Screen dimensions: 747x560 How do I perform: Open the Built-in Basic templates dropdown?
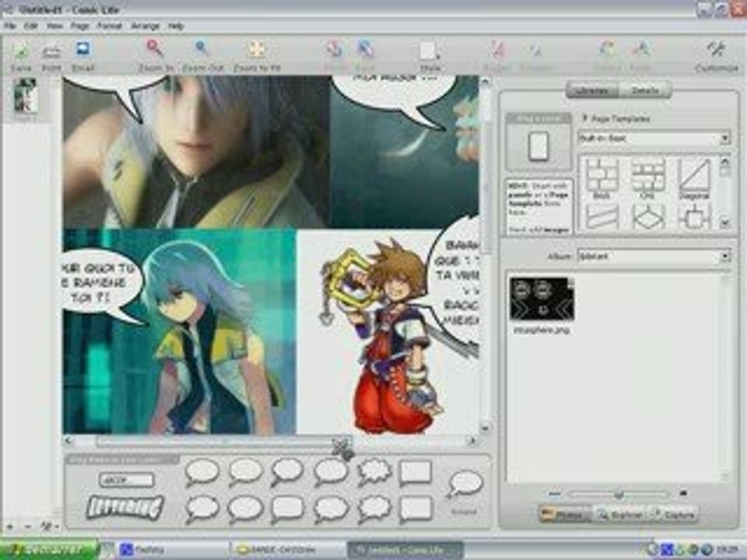click(654, 138)
